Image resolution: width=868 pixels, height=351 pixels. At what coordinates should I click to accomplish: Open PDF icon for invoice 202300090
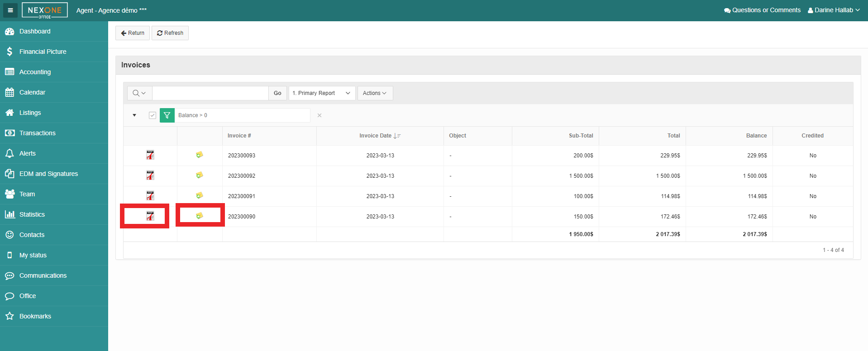pyautogui.click(x=150, y=216)
